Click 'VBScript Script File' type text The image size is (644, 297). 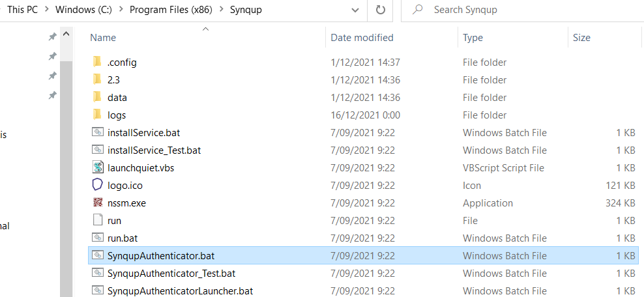[x=504, y=168]
